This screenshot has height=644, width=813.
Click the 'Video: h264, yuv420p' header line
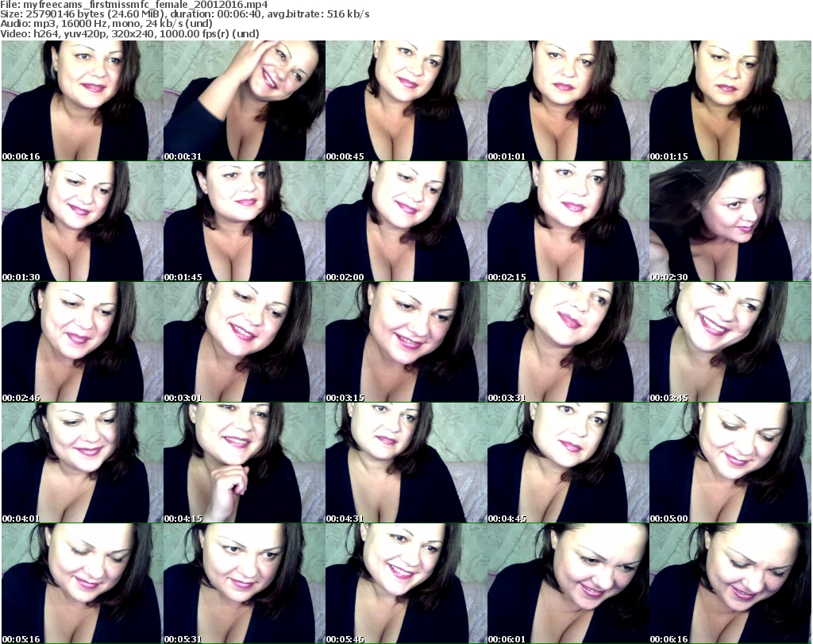tap(129, 33)
